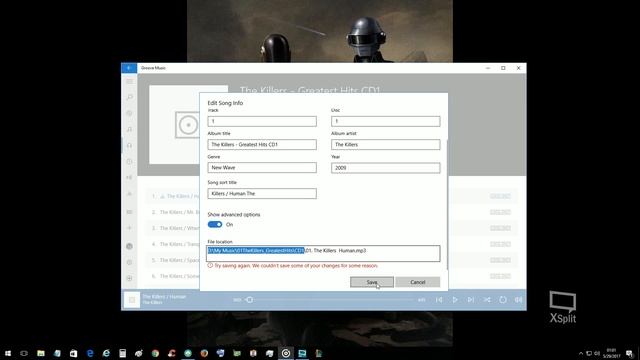This screenshot has height=360, width=640.
Task: Skip to the next track
Action: [x=471, y=300]
